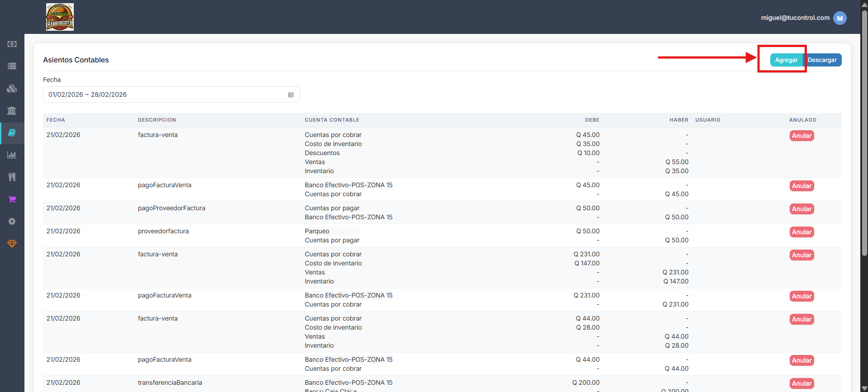Screen dimensions: 868x392
Task: Anular the pagoFacturaVenta entry for Q 231.00
Action: point(801,296)
